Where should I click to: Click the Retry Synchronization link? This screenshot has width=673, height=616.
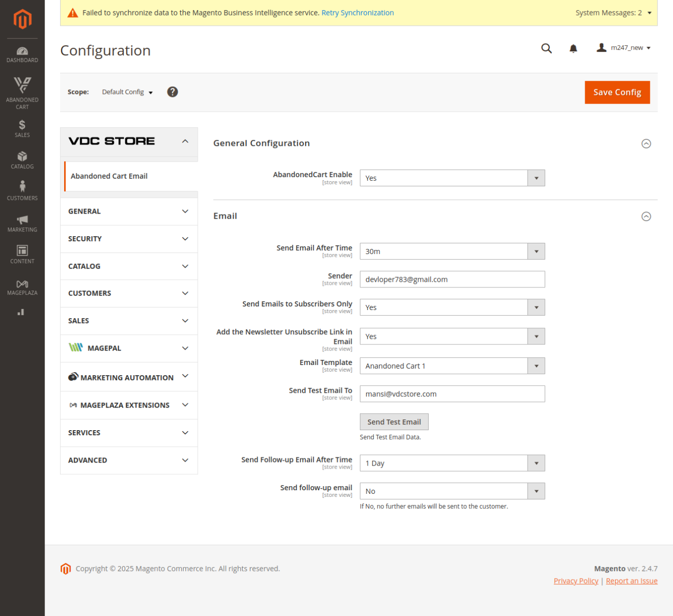[357, 13]
